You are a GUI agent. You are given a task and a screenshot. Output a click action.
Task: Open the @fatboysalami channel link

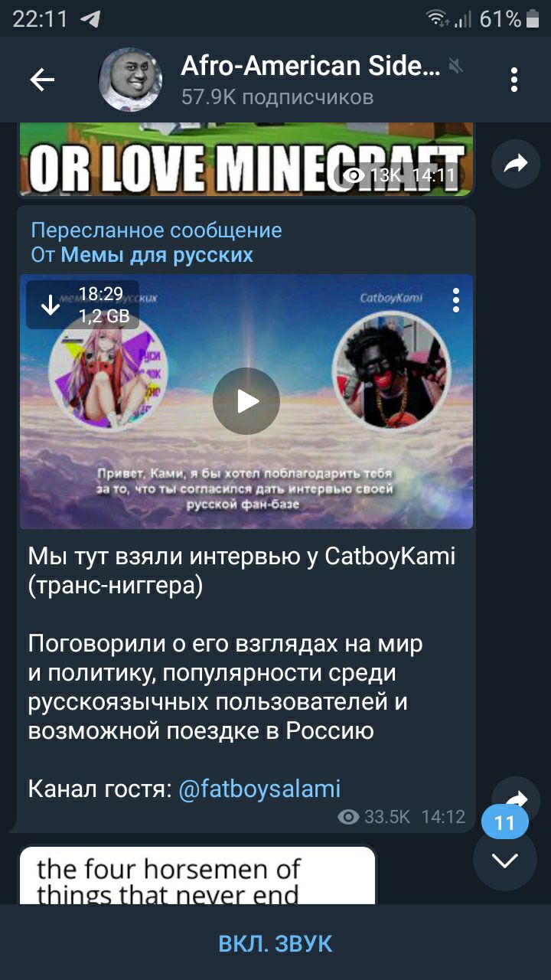tap(259, 789)
